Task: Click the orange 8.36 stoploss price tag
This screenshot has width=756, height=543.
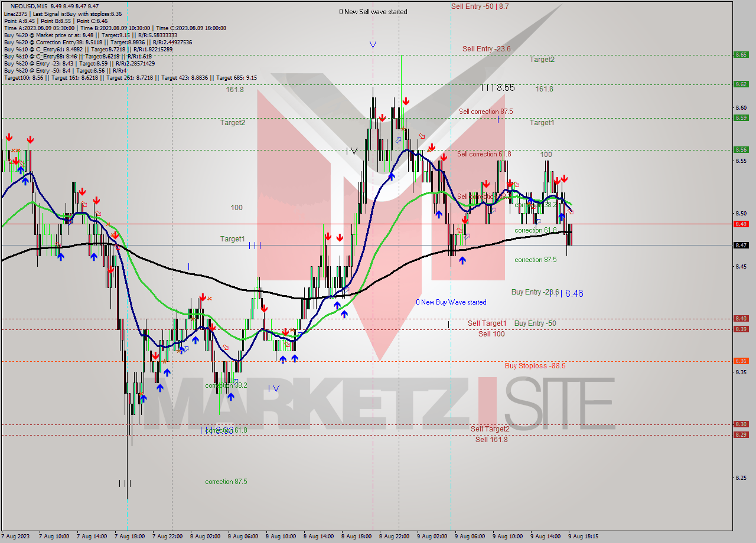Action: tap(741, 361)
